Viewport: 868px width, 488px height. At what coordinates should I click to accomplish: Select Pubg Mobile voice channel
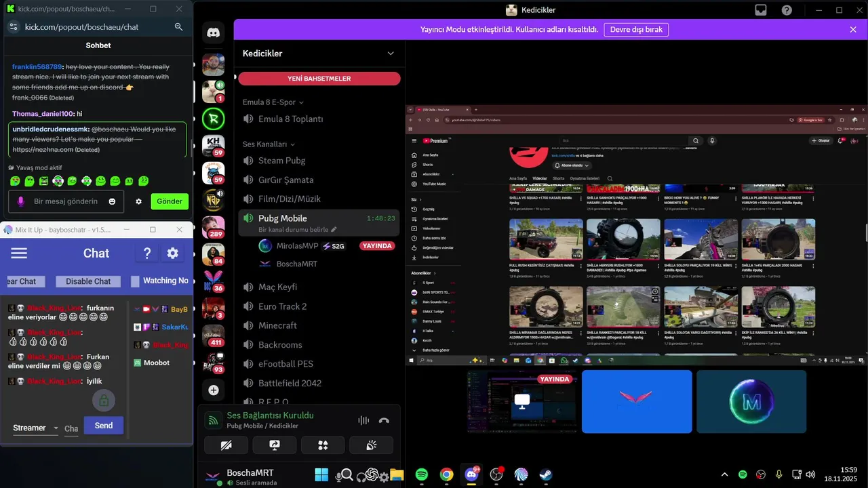point(319,218)
